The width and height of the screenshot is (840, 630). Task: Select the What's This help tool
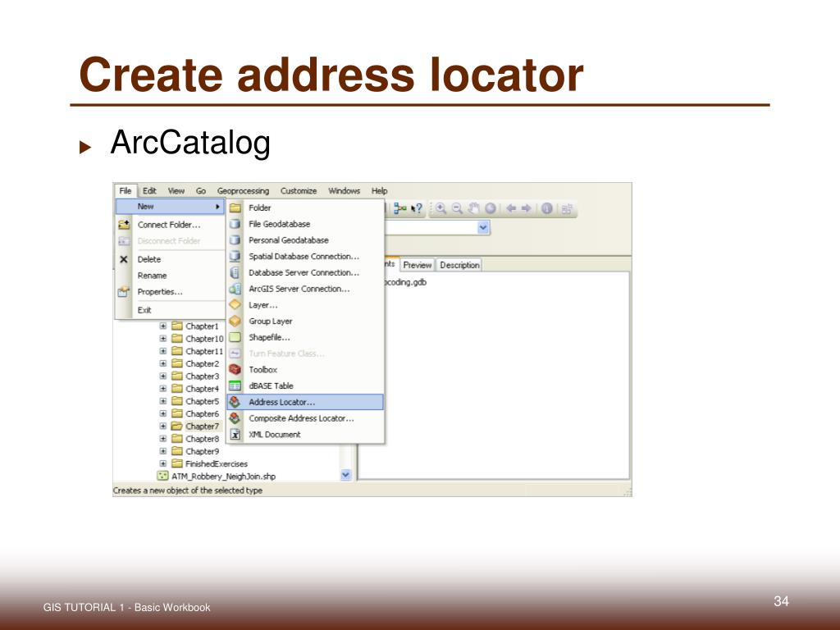click(417, 207)
